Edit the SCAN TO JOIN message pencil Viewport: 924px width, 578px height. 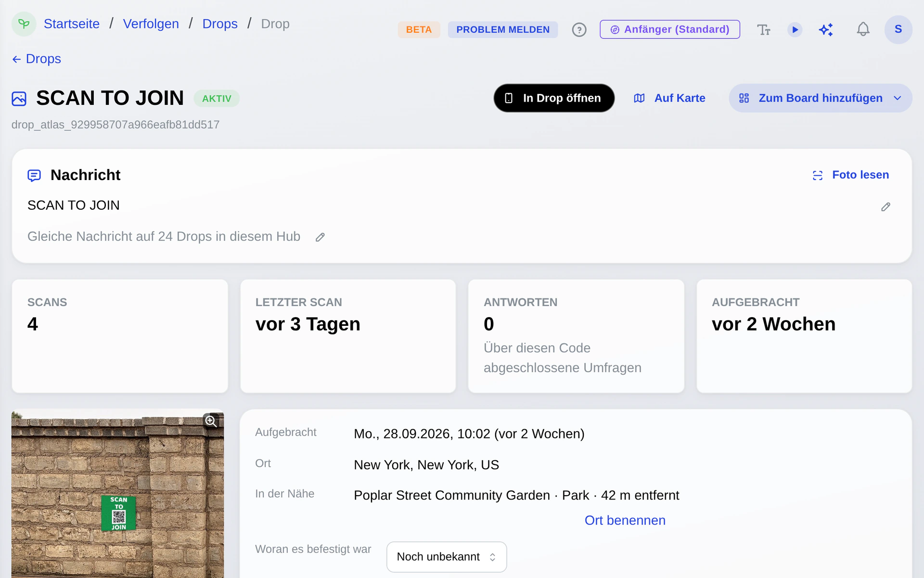tap(885, 207)
